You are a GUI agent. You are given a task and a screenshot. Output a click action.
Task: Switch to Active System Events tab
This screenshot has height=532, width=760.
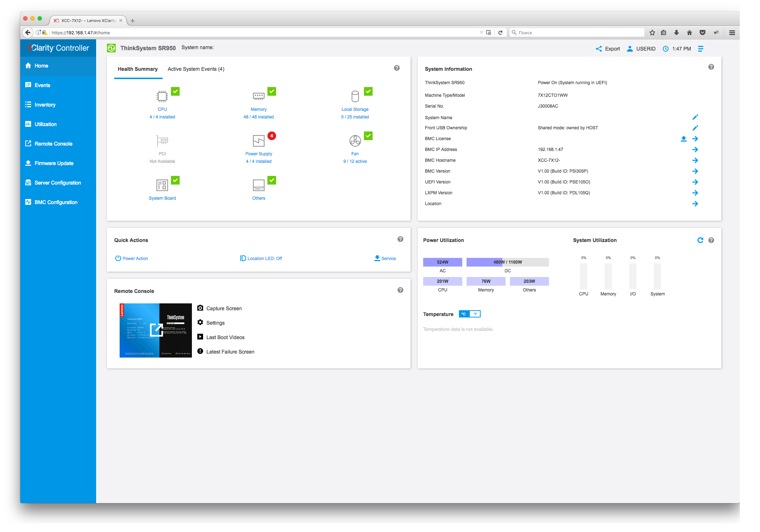coord(196,69)
